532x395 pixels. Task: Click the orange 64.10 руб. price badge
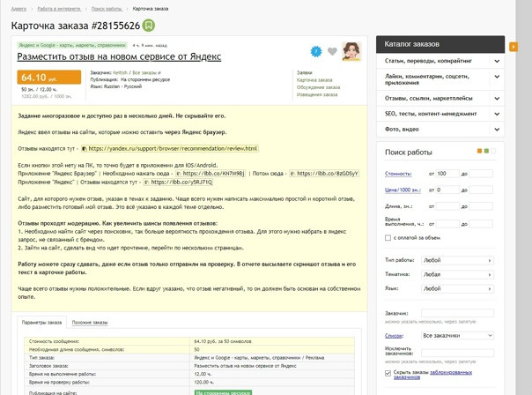point(49,78)
